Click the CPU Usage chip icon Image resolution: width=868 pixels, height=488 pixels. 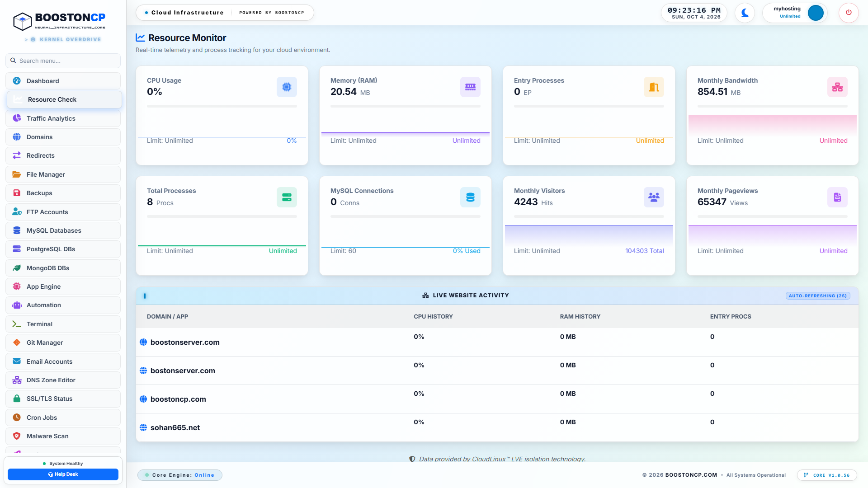(x=287, y=87)
